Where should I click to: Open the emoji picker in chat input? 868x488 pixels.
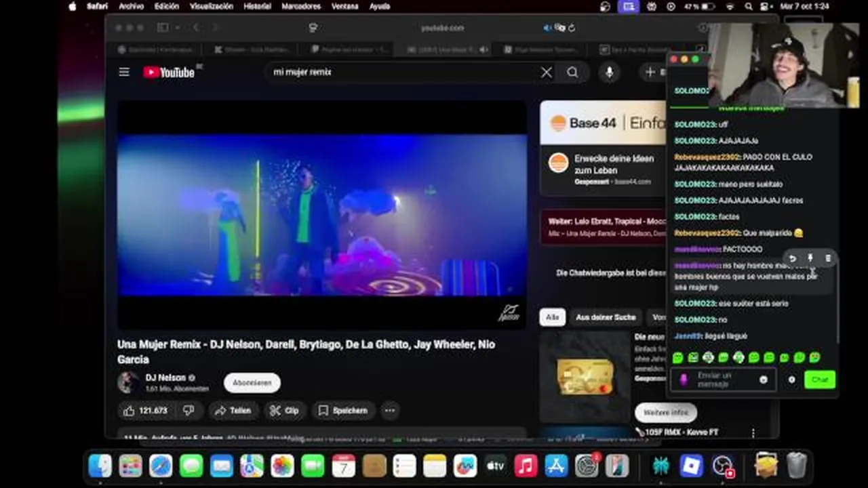coord(764,380)
